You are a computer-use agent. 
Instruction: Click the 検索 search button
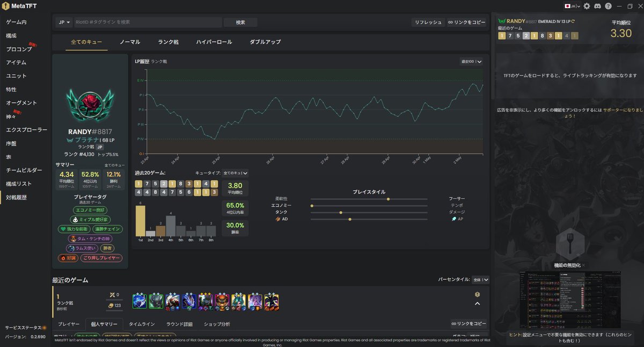click(x=240, y=23)
